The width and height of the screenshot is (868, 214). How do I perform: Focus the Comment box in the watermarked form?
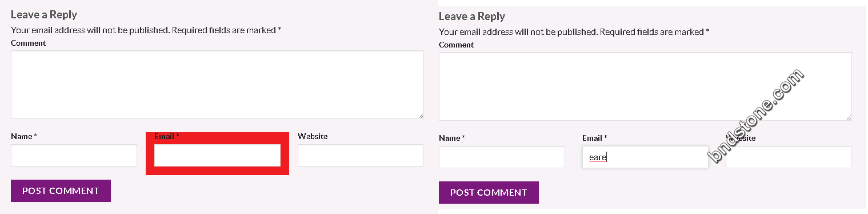point(645,86)
